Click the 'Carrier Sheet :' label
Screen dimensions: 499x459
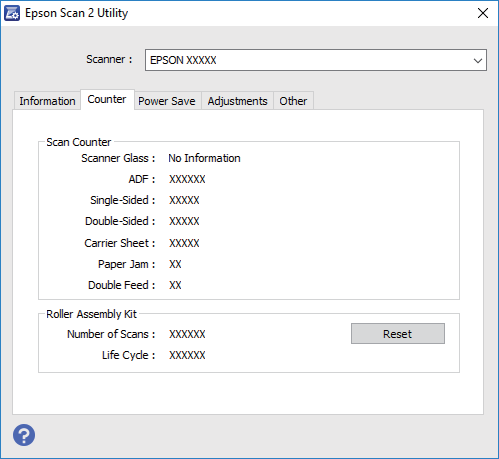[x=120, y=243]
